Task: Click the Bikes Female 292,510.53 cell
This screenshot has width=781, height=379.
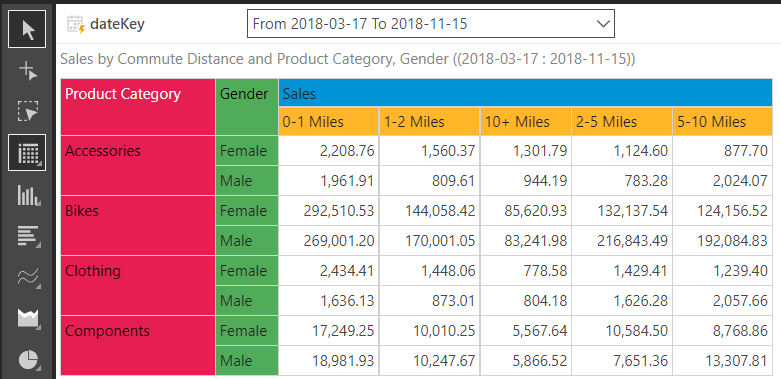Action: point(329,211)
